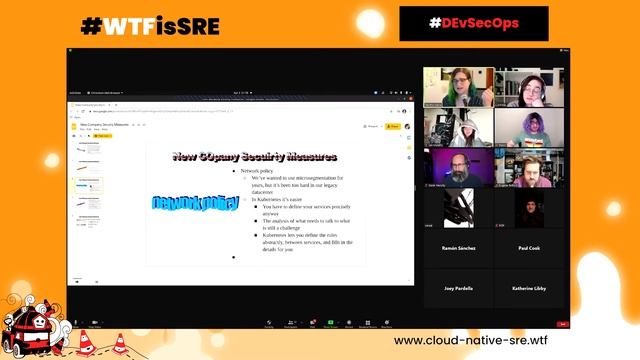Open the system status menu in the top bar

(x=401, y=93)
